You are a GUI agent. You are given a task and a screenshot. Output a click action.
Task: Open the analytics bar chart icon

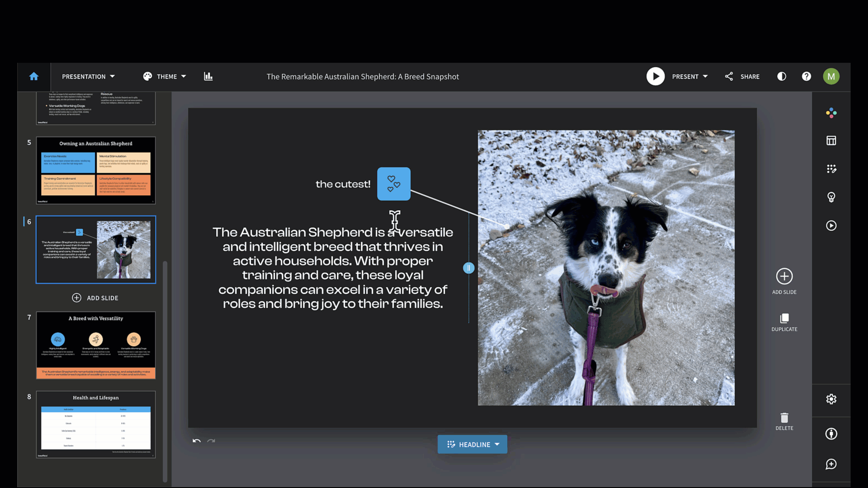[208, 76]
